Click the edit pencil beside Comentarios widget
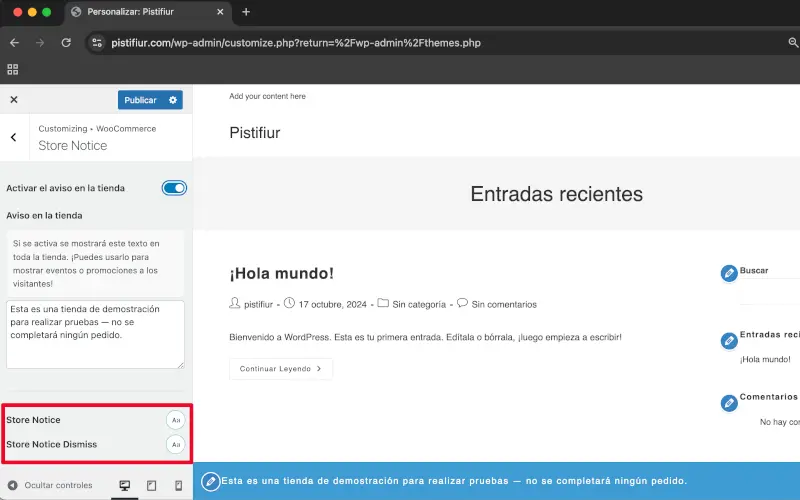The image size is (800, 500). 729,403
